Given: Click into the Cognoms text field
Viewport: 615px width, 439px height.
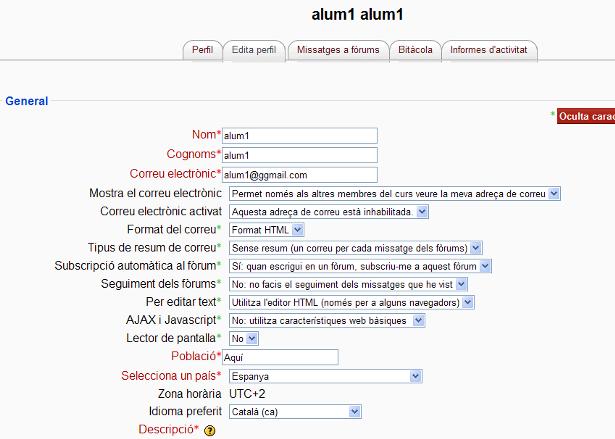Looking at the screenshot, I should (x=300, y=155).
